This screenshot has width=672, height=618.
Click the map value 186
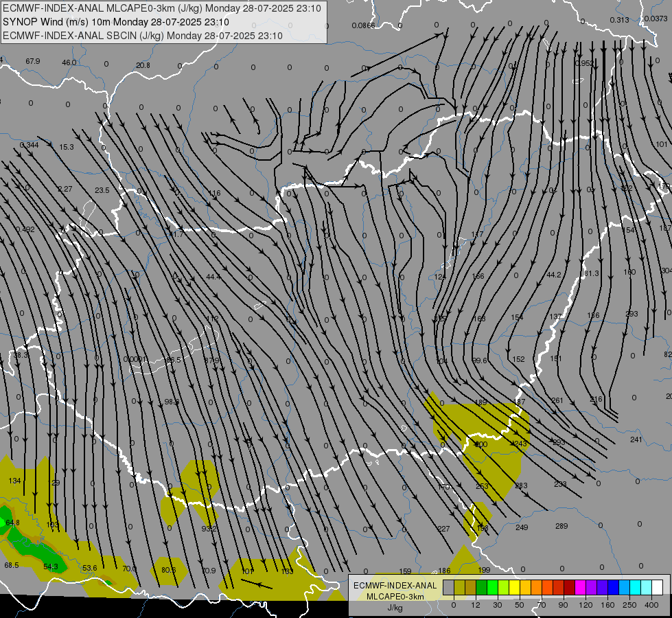tap(444, 571)
